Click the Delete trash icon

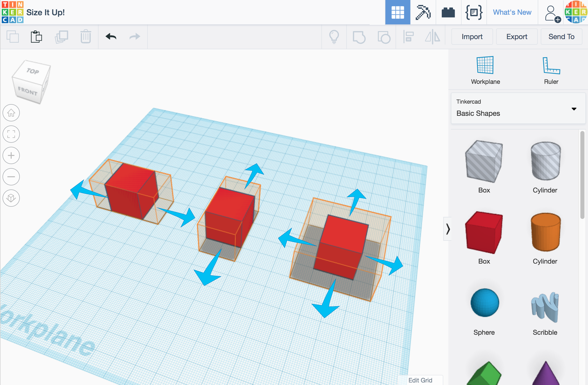tap(86, 37)
